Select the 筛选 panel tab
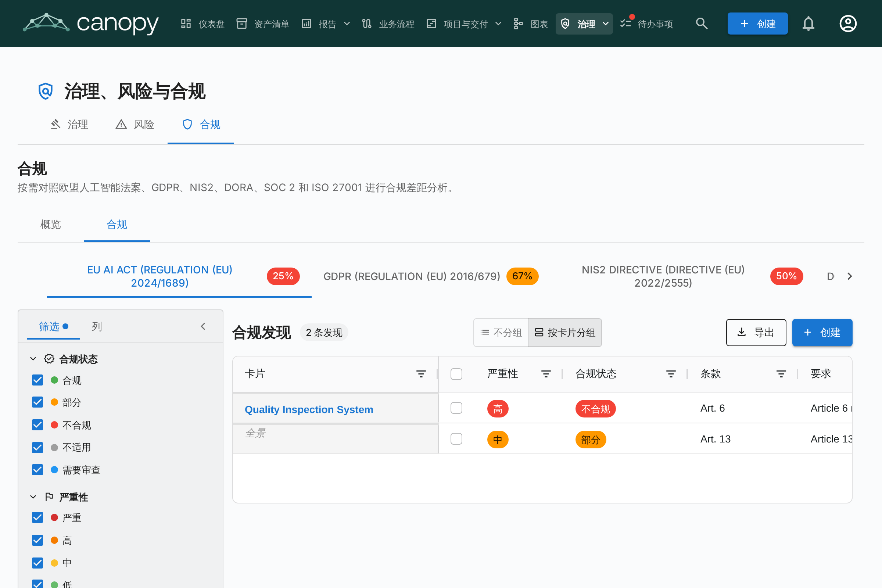 coord(54,326)
